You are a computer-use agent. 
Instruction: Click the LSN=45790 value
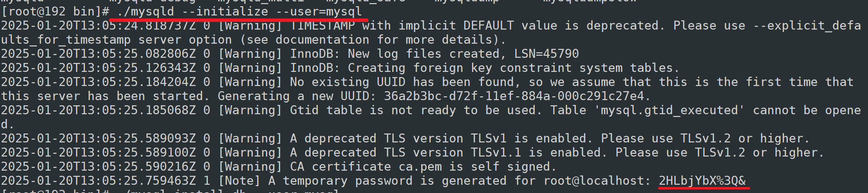(546, 54)
